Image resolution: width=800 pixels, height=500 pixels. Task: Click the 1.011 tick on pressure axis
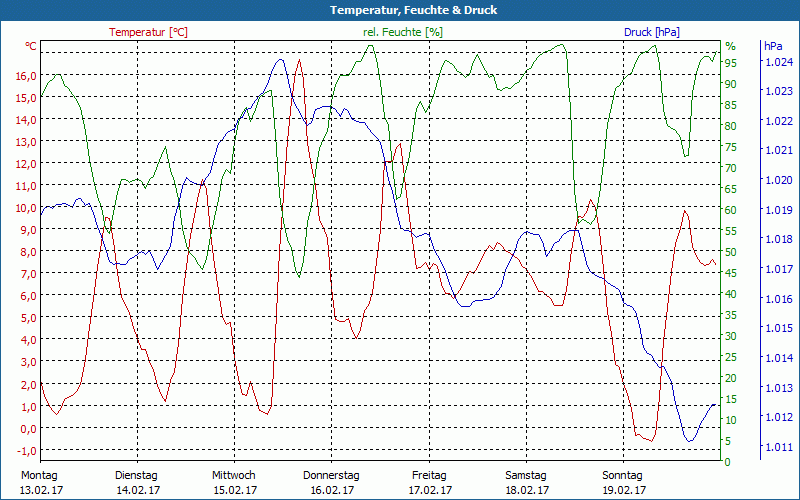coord(778,447)
